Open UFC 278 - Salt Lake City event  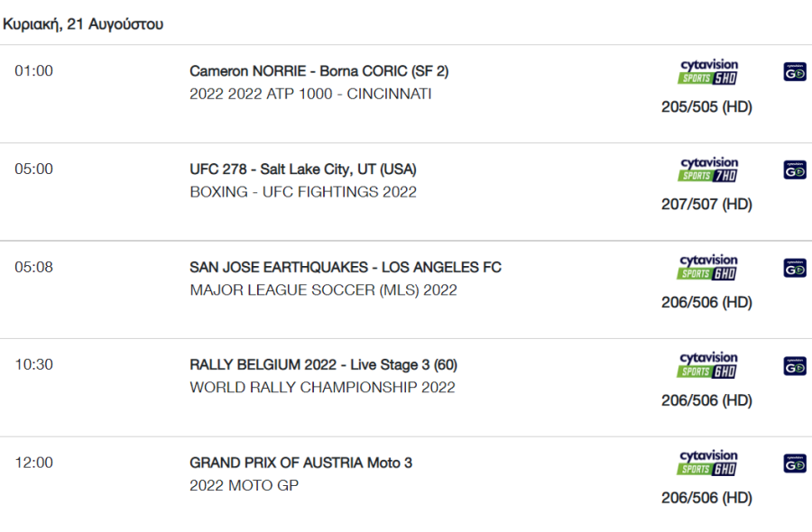(303, 170)
